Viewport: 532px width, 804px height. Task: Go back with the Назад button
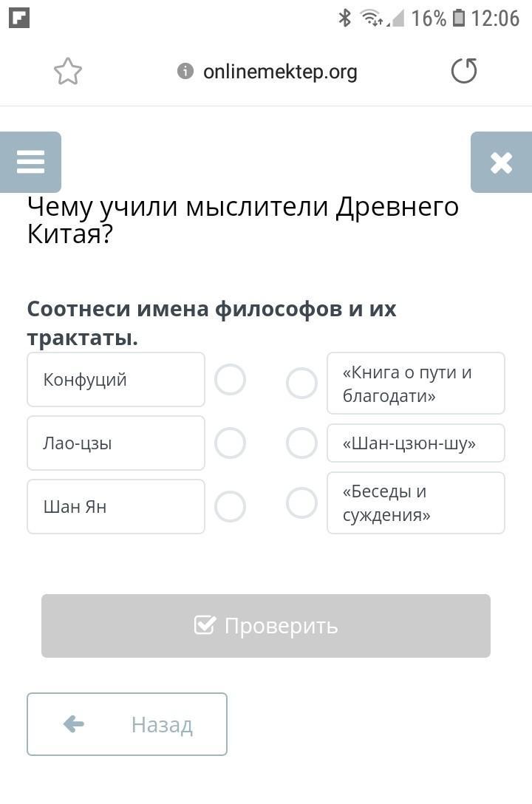tap(127, 724)
